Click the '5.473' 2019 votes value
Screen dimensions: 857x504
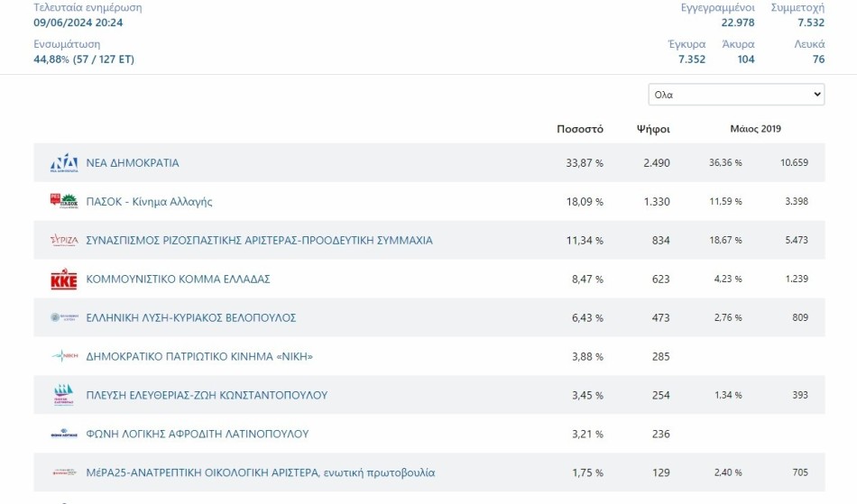coord(797,240)
